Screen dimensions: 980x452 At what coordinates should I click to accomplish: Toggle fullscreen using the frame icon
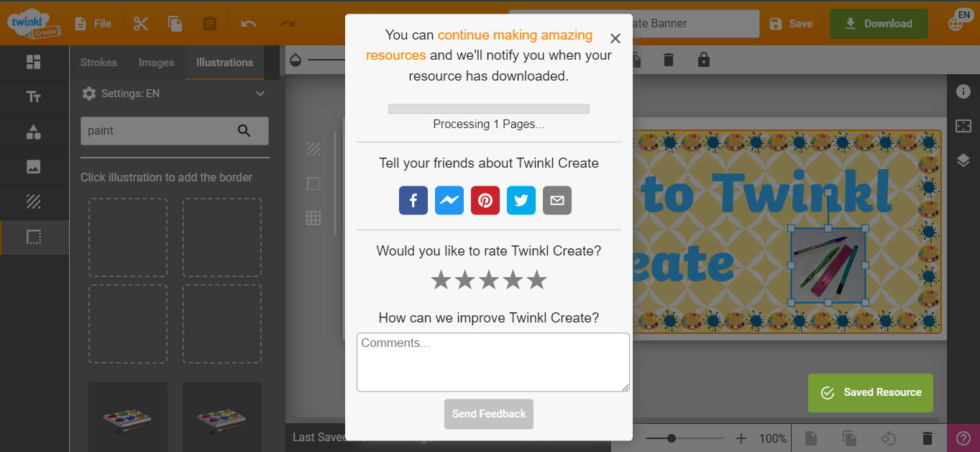tap(963, 126)
